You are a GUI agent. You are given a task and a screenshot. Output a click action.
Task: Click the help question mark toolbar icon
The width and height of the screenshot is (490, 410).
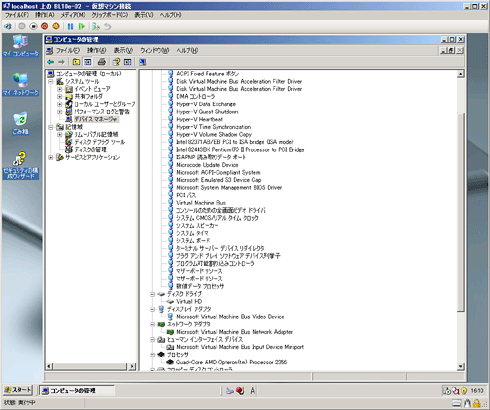pos(116,62)
